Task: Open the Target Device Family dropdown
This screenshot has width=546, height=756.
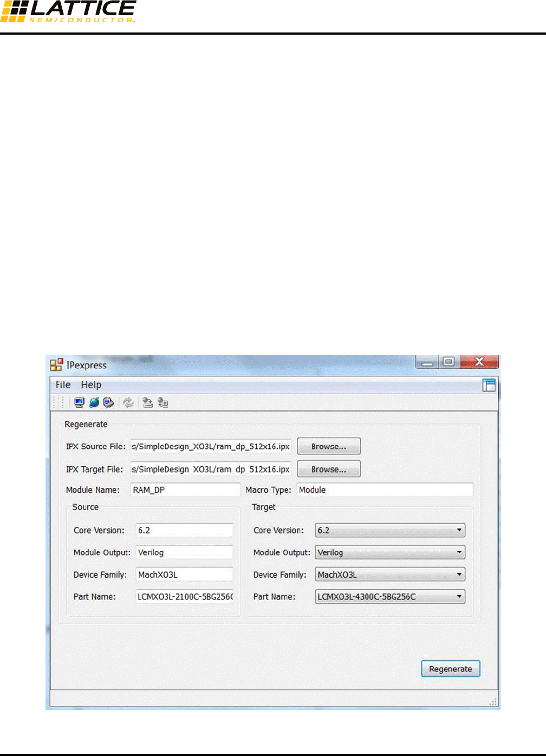Action: point(390,575)
